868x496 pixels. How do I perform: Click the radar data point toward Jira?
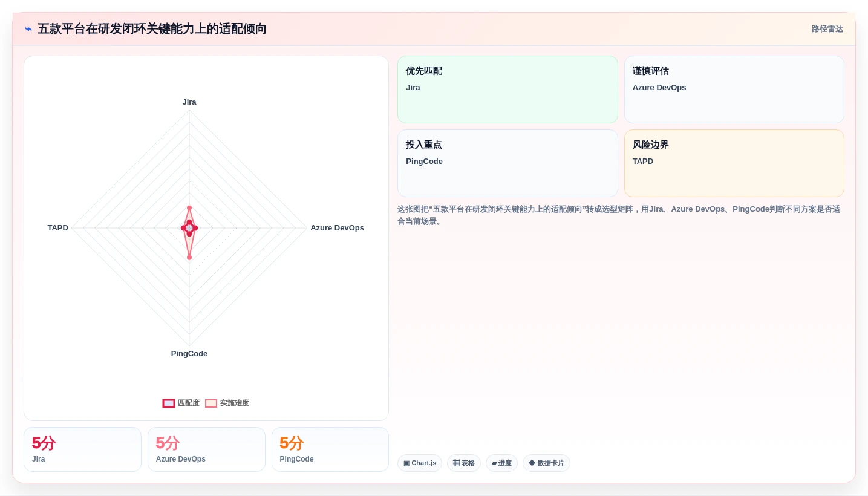point(189,208)
